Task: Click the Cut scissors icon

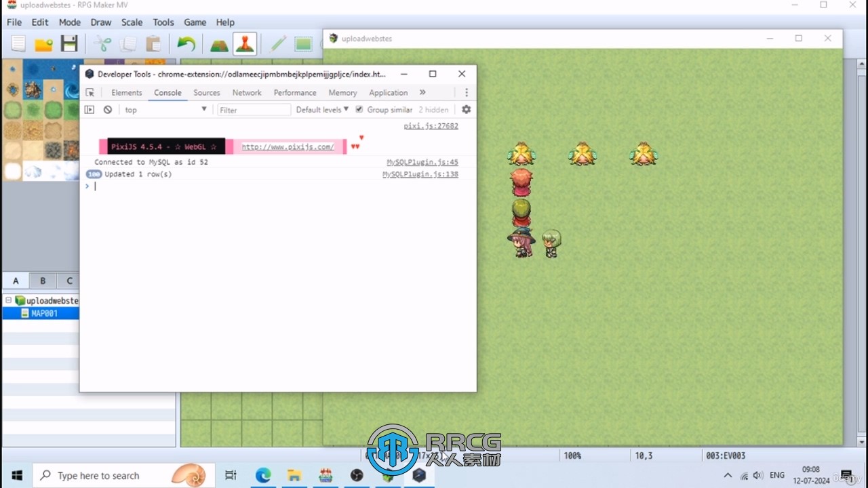Action: coord(102,45)
